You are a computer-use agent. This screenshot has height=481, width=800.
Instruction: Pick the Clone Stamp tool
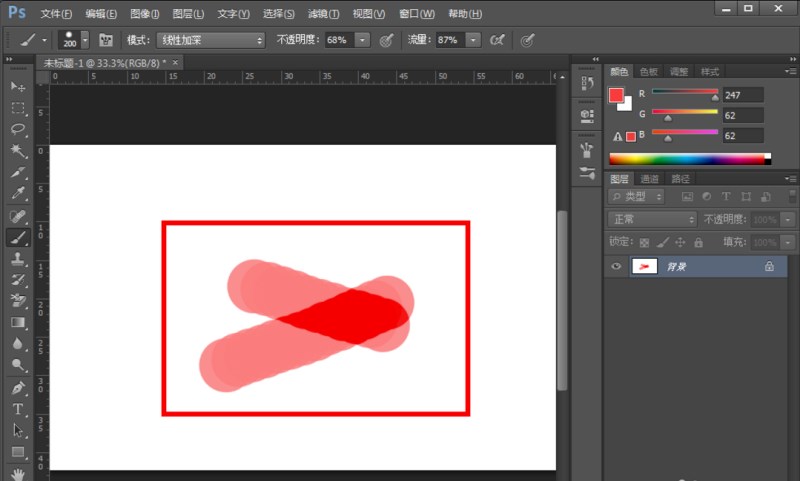click(x=18, y=259)
